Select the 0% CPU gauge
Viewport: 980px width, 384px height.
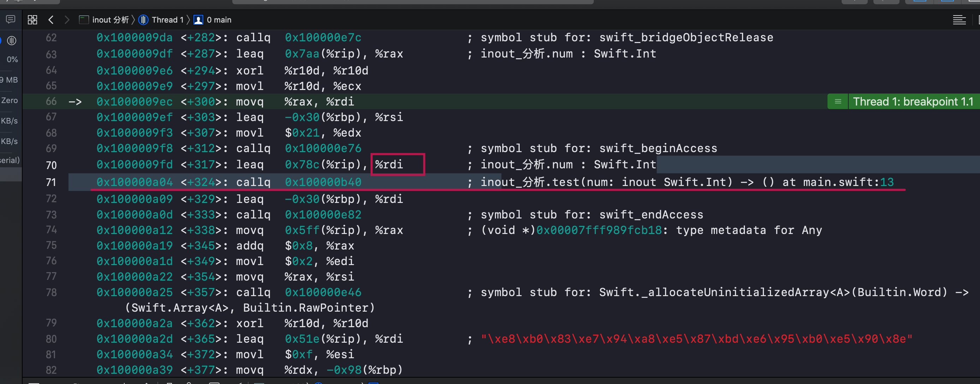point(12,59)
